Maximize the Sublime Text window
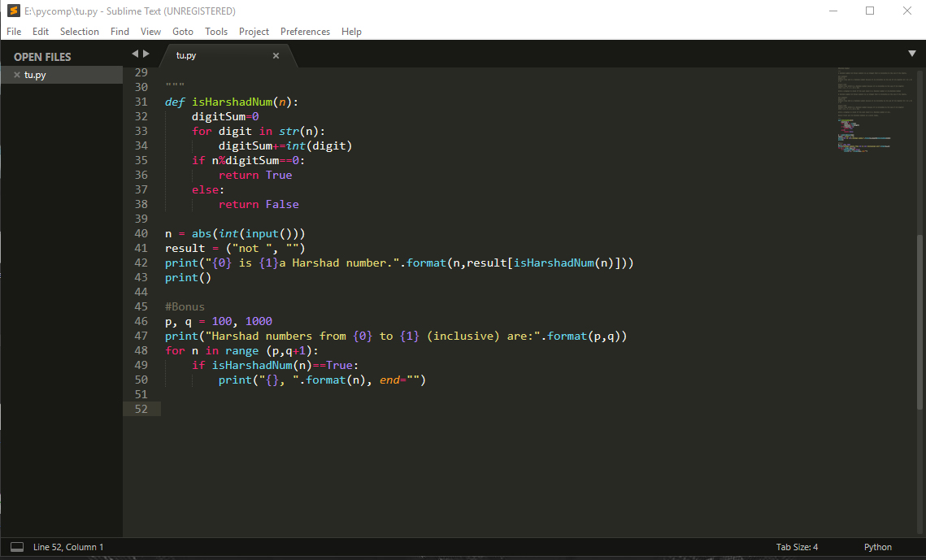 coord(870,11)
